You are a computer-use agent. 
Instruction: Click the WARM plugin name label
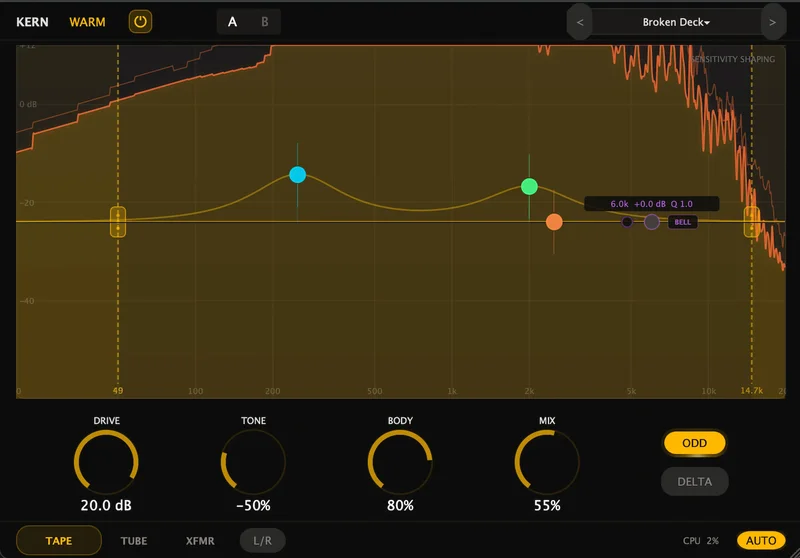87,22
